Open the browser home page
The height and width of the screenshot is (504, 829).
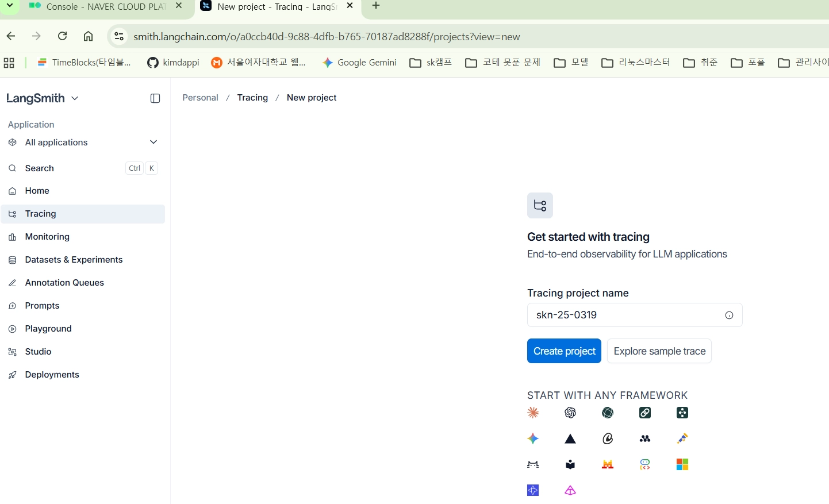tap(88, 36)
